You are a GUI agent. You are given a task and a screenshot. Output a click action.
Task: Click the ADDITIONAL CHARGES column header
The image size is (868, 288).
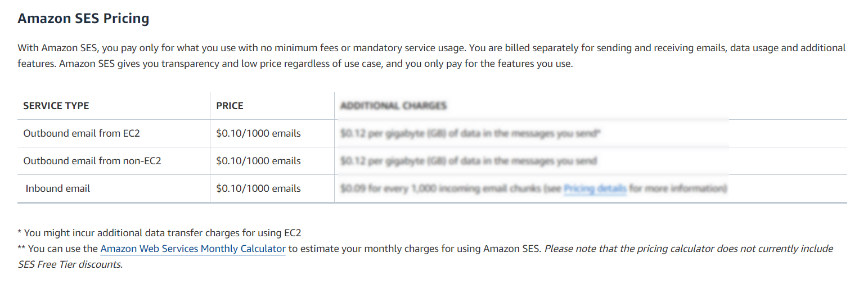pos(393,106)
